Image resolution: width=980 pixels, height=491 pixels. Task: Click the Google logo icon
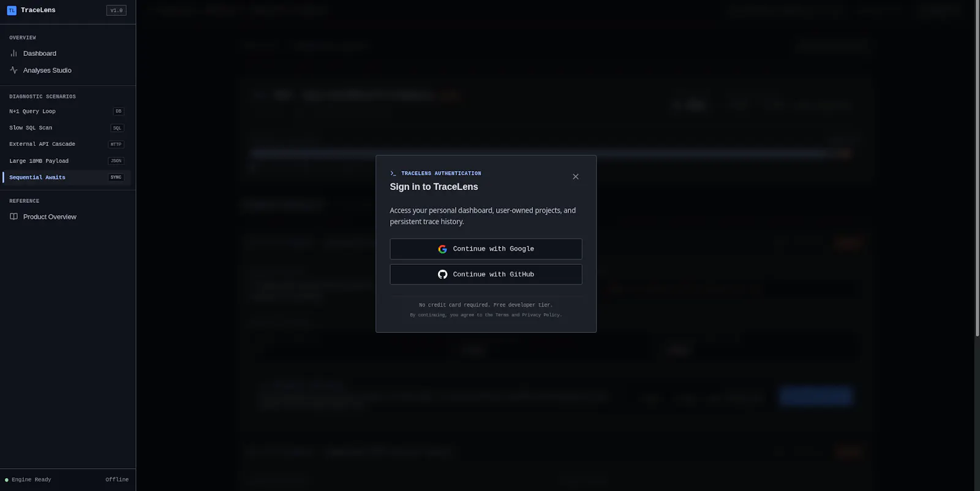pyautogui.click(x=442, y=249)
